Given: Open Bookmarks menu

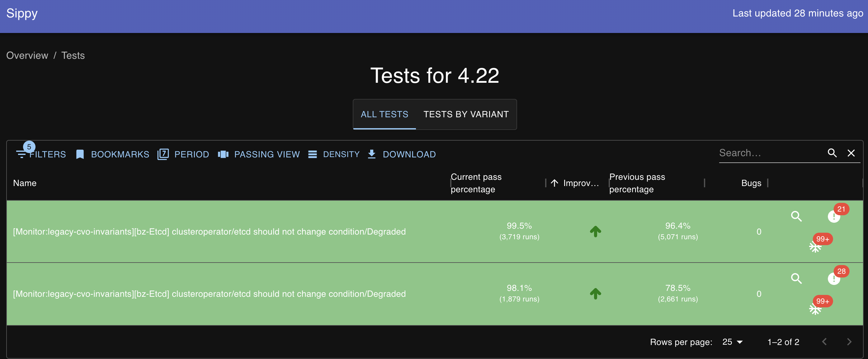Looking at the screenshot, I should pos(112,154).
